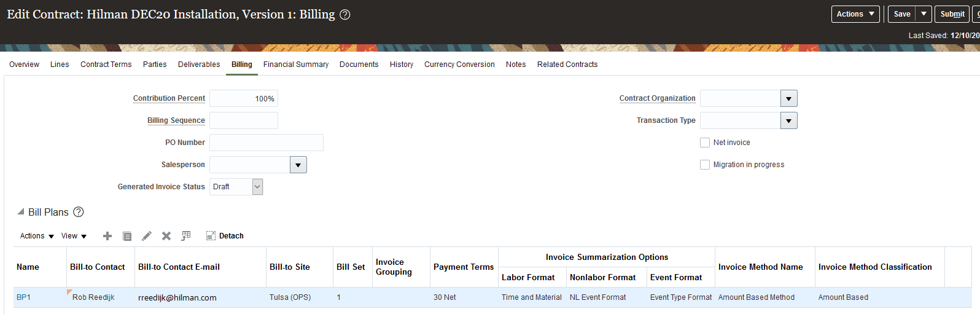Open Contract Organization dropdown arrow
The width and height of the screenshot is (980, 314).
click(x=789, y=98)
